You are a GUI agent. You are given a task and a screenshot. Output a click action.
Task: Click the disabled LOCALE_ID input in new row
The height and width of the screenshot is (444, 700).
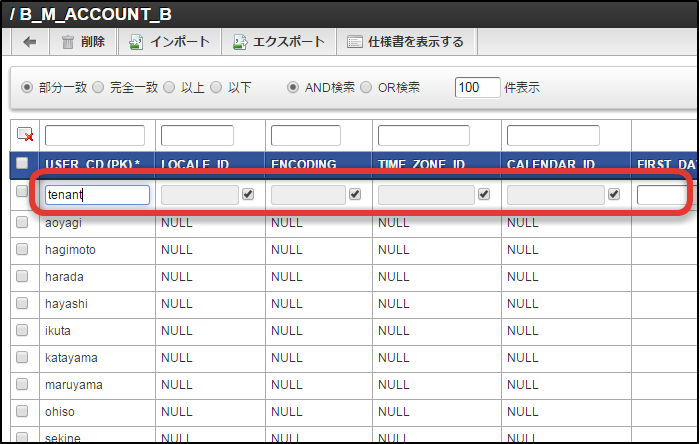200,195
